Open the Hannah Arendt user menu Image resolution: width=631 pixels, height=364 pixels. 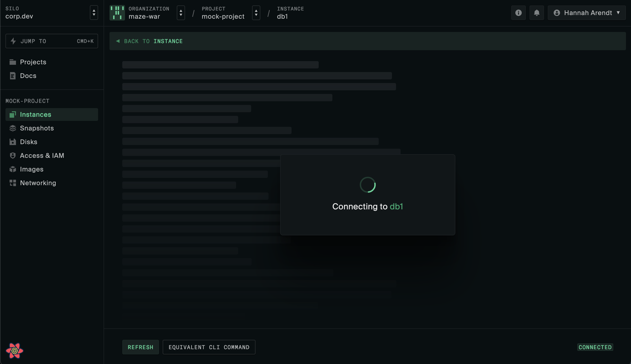tap(587, 13)
